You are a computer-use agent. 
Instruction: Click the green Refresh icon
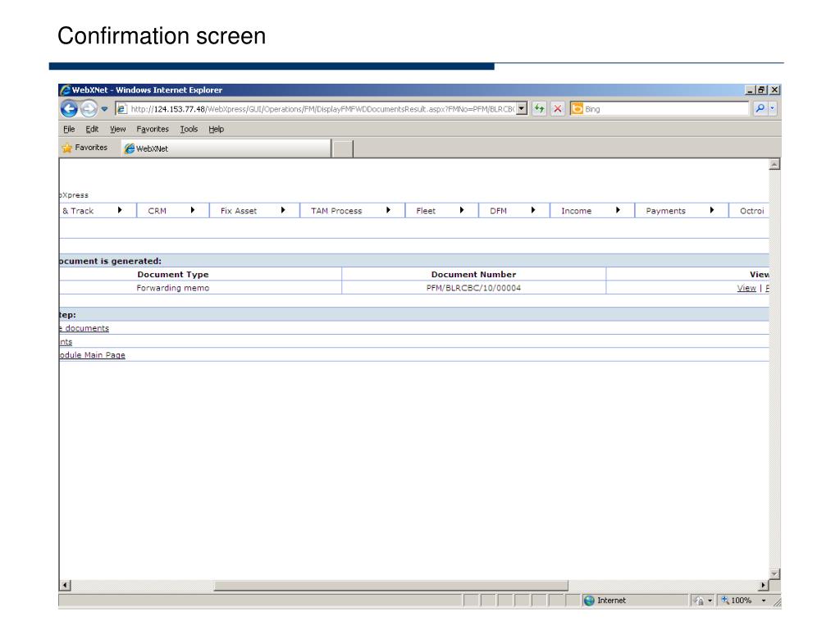(540, 109)
